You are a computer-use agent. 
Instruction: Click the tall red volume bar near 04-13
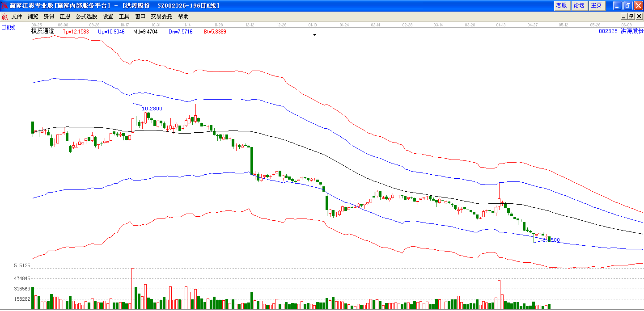click(x=499, y=294)
